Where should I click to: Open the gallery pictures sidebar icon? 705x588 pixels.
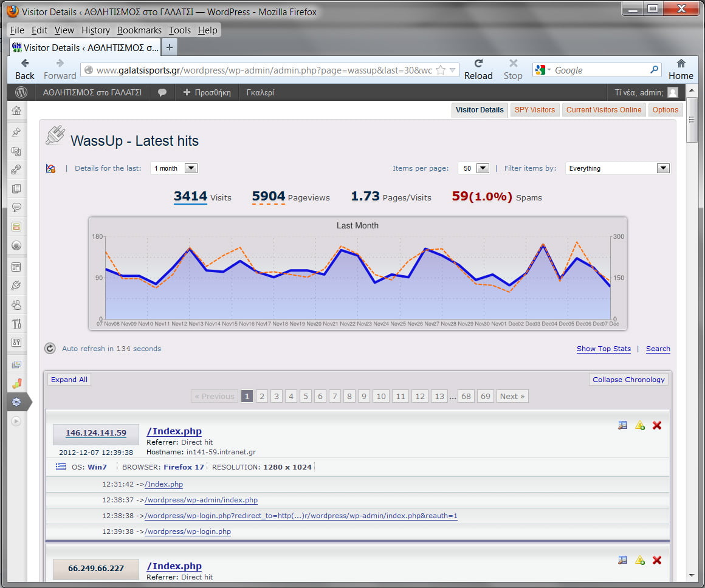click(x=16, y=364)
